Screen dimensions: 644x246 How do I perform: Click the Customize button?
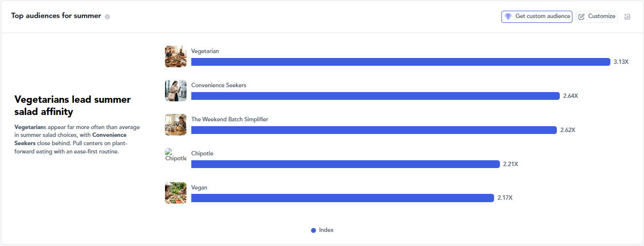pyautogui.click(x=597, y=17)
